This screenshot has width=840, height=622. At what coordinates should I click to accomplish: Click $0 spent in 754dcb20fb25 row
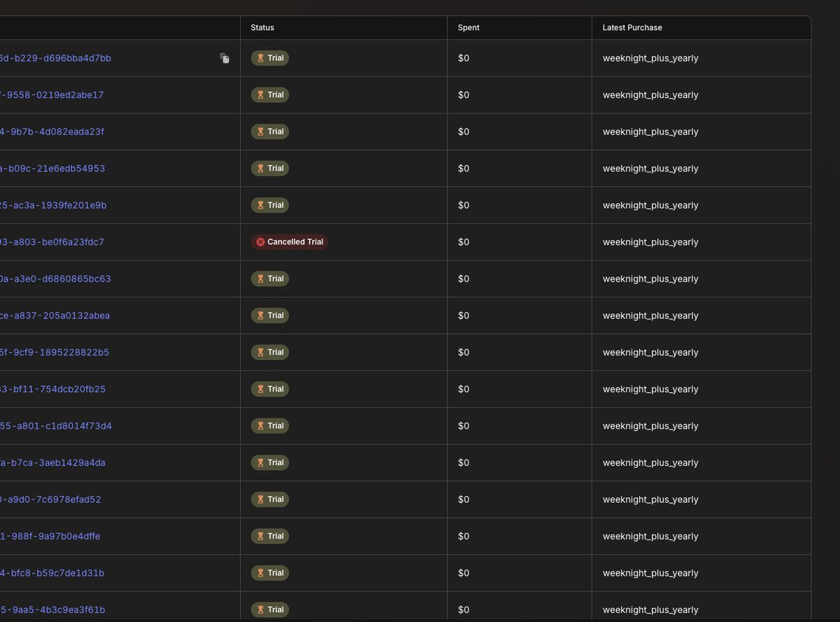(x=463, y=389)
